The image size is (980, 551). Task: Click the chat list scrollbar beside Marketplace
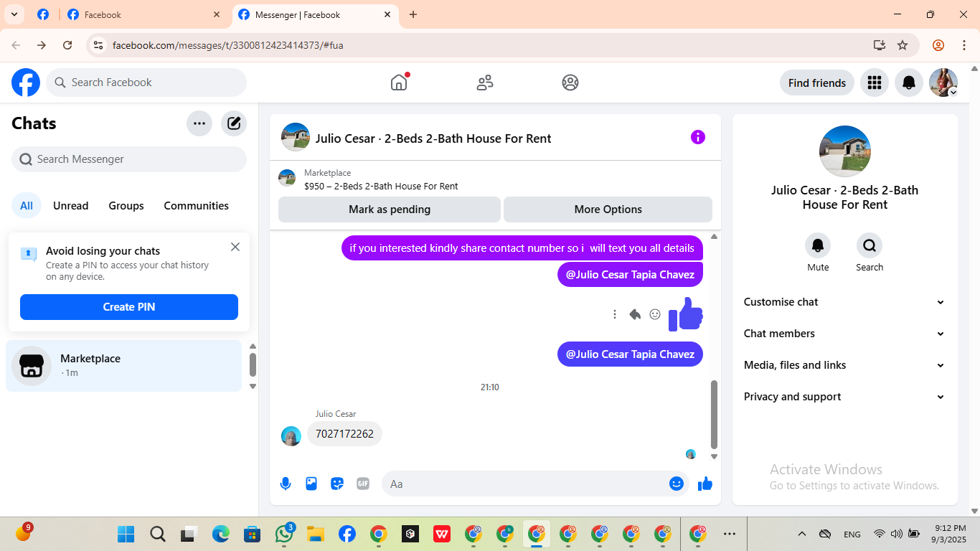(253, 364)
